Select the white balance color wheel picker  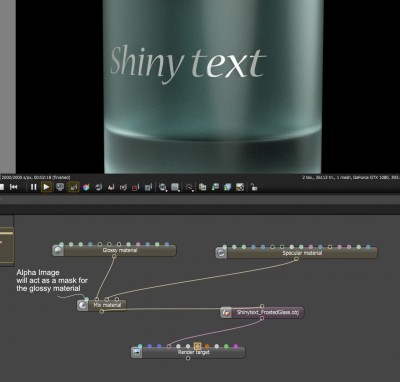click(86, 187)
